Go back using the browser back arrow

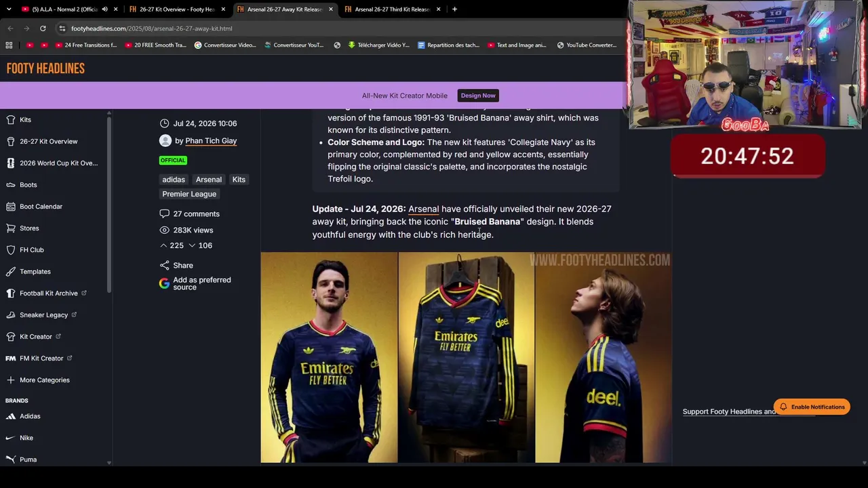(10, 28)
